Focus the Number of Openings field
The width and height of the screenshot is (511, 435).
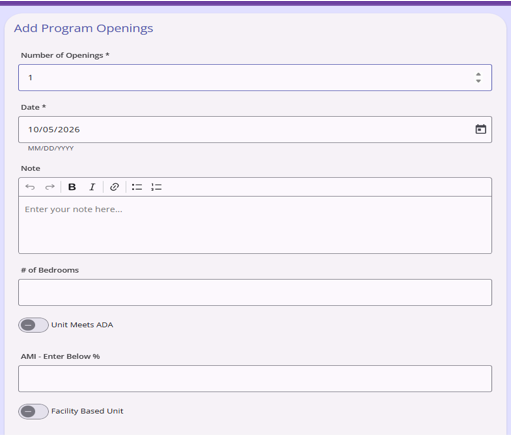click(255, 77)
